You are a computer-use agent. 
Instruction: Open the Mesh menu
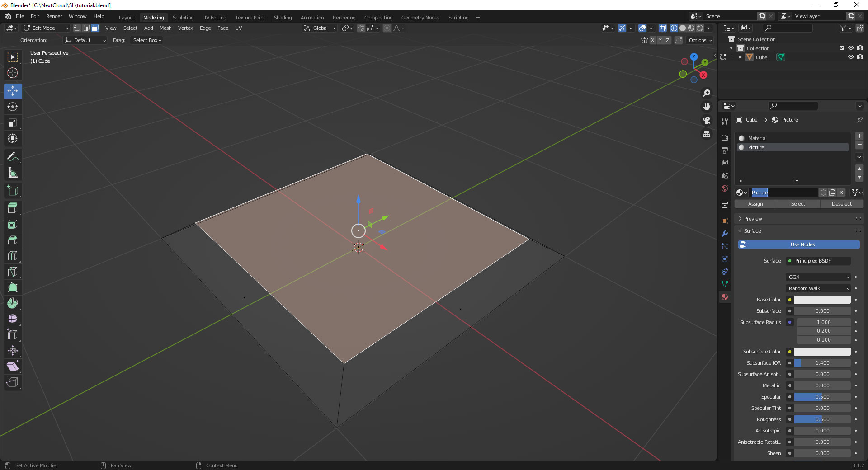click(165, 28)
